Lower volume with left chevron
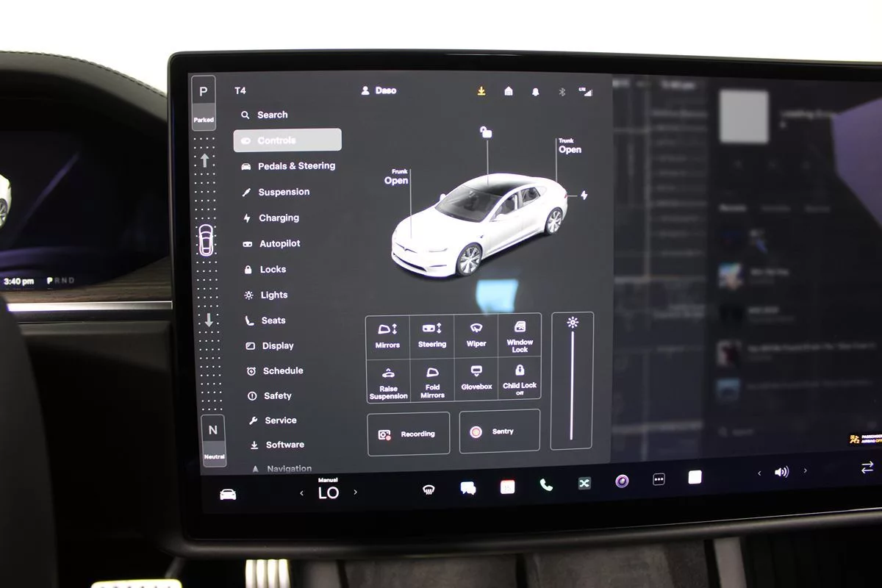 [759, 473]
